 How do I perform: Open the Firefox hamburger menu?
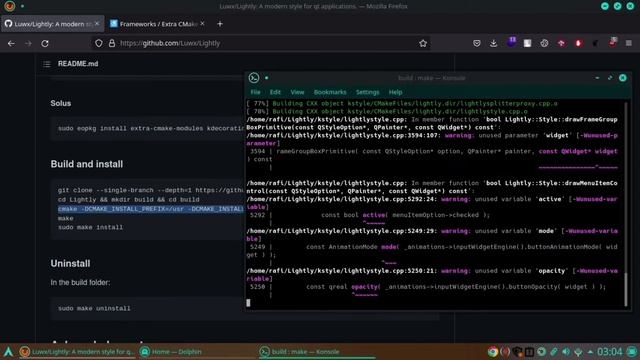629,43
